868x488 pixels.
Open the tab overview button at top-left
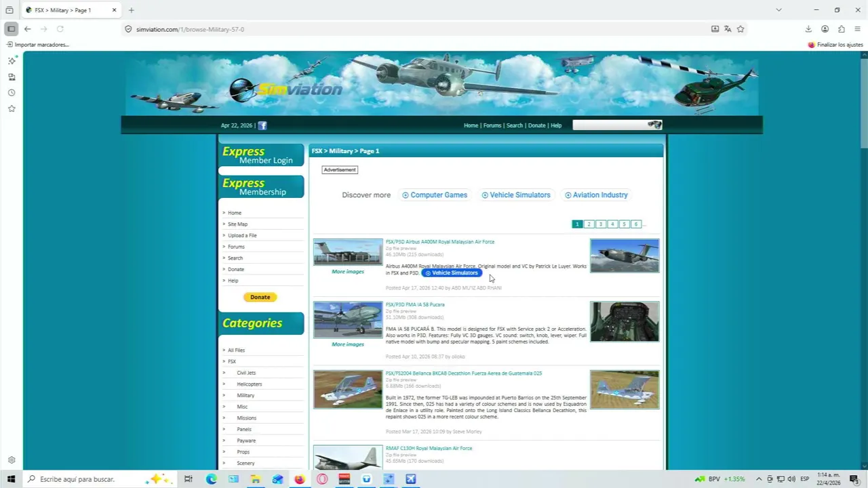[x=9, y=10]
